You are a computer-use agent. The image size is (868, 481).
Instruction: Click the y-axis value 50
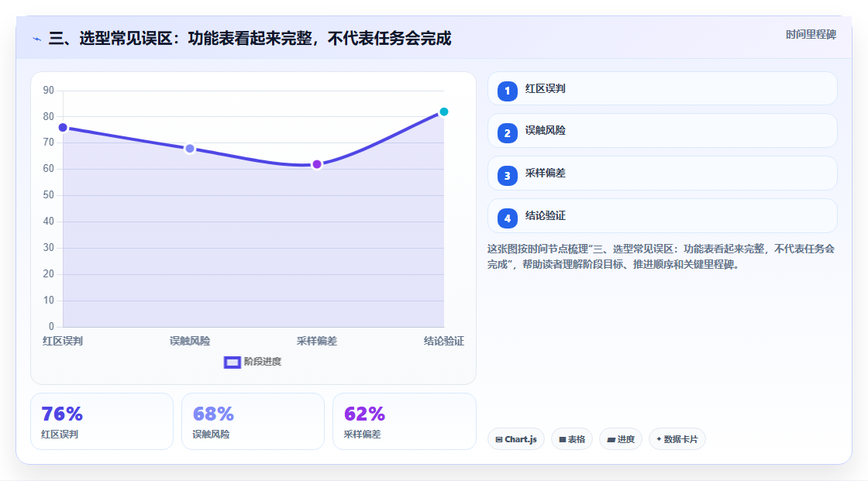49,195
